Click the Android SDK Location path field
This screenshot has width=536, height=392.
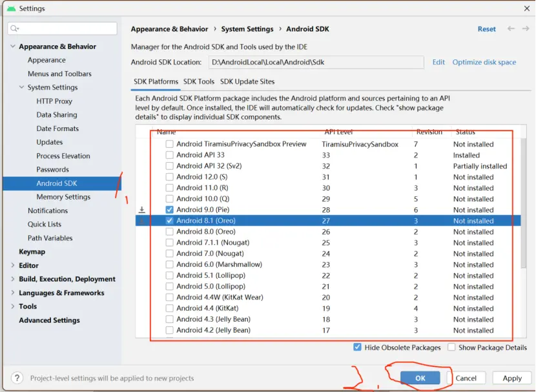coord(315,62)
